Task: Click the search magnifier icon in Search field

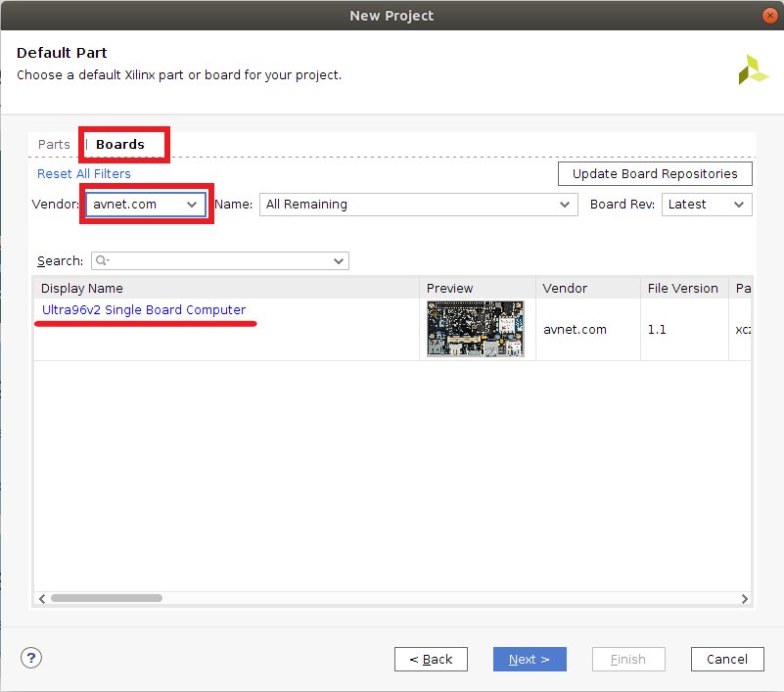Action: (x=102, y=261)
